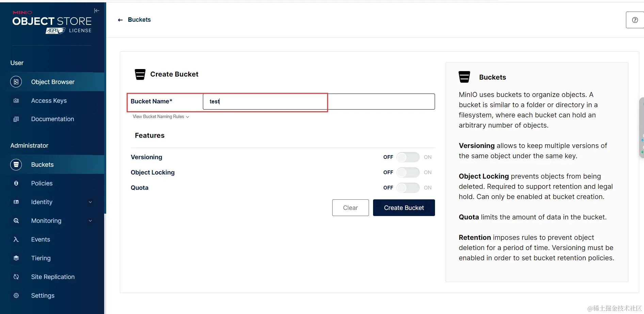The width and height of the screenshot is (644, 314).
Task: Click the Settings gear icon
Action: tap(16, 296)
